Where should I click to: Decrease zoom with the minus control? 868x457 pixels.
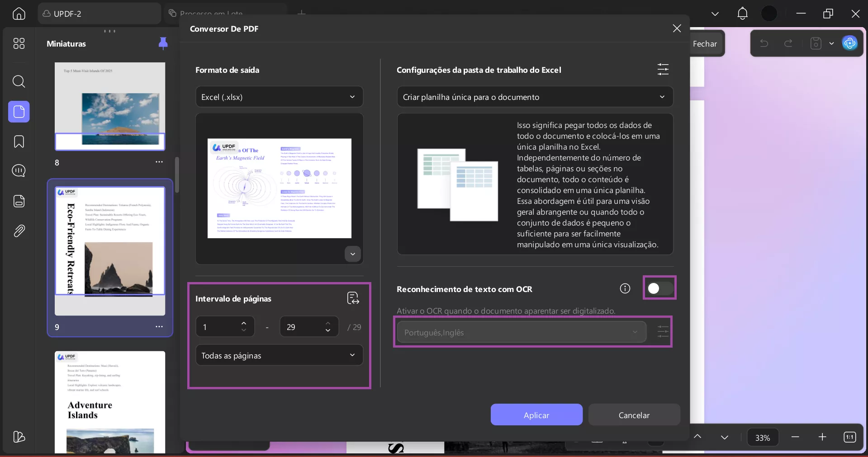point(796,437)
